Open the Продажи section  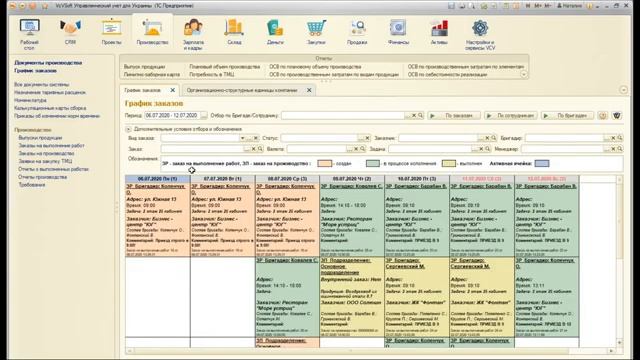pos(357,32)
